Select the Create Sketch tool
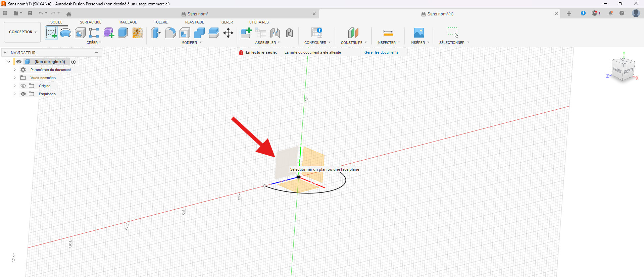Image resolution: width=644 pixels, height=277 pixels. [x=51, y=33]
